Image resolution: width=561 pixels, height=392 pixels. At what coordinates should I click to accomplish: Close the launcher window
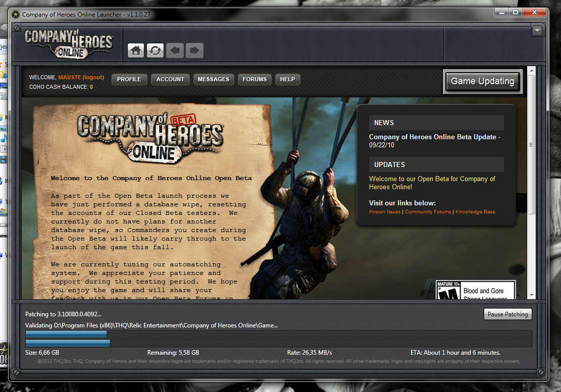tap(534, 13)
